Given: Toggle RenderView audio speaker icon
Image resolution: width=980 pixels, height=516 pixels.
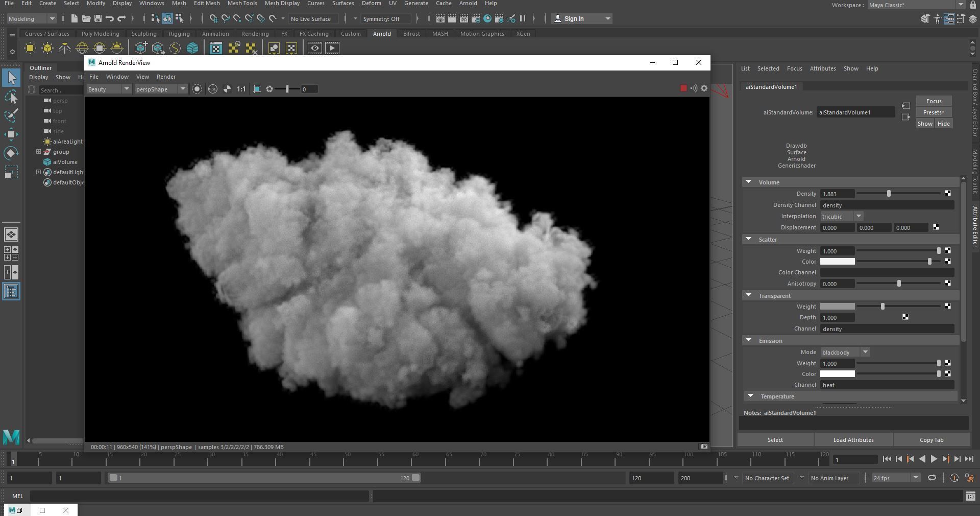Looking at the screenshot, I should [x=694, y=88].
